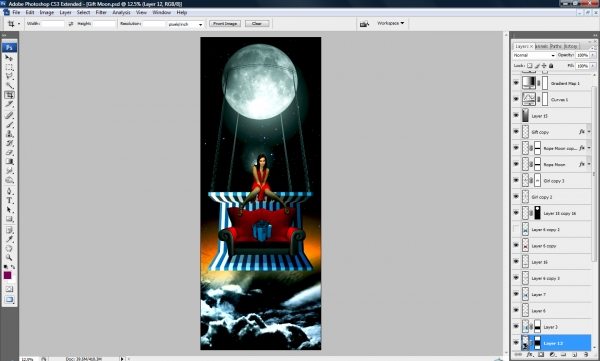Switch to the Channels tab

pyautogui.click(x=542, y=46)
